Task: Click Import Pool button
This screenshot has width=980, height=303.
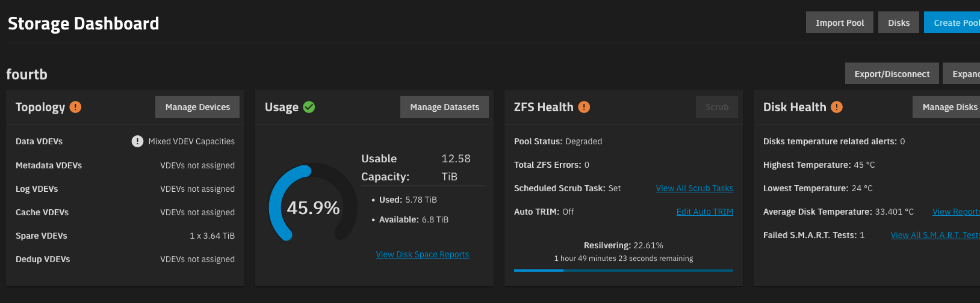Action: 840,23
